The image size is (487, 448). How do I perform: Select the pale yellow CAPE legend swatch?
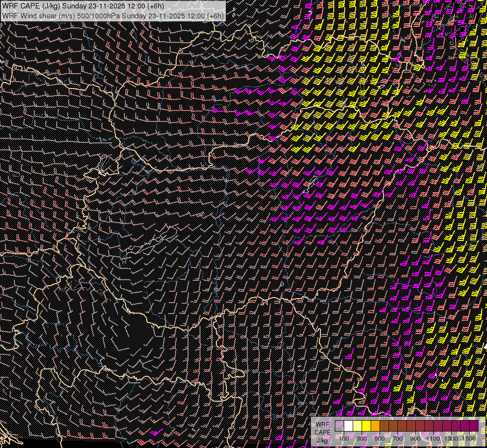358,426
